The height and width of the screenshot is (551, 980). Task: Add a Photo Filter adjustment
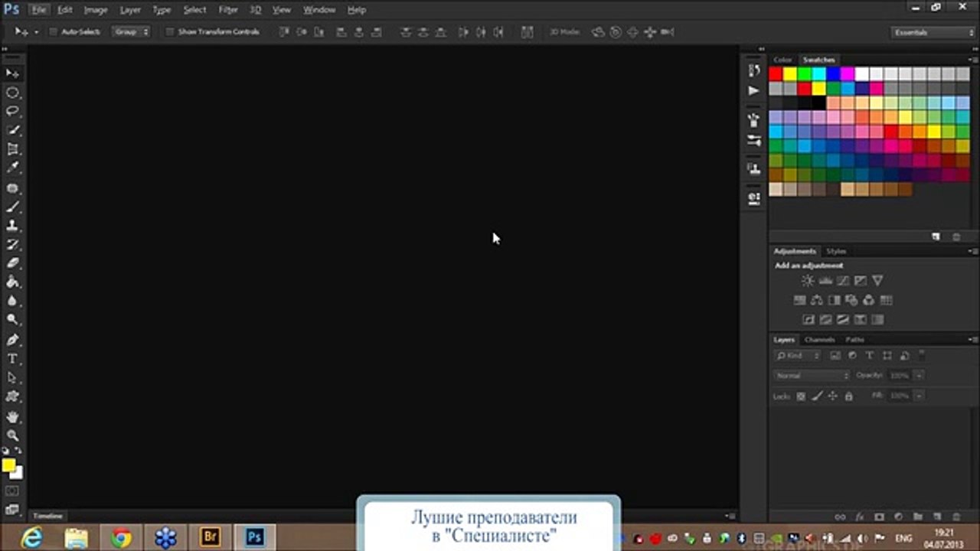(x=851, y=300)
